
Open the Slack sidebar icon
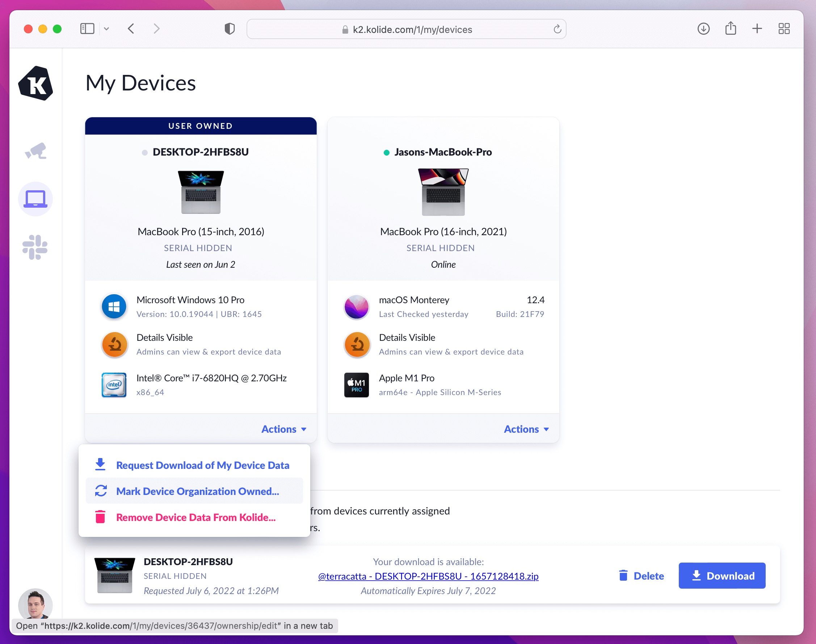[35, 247]
